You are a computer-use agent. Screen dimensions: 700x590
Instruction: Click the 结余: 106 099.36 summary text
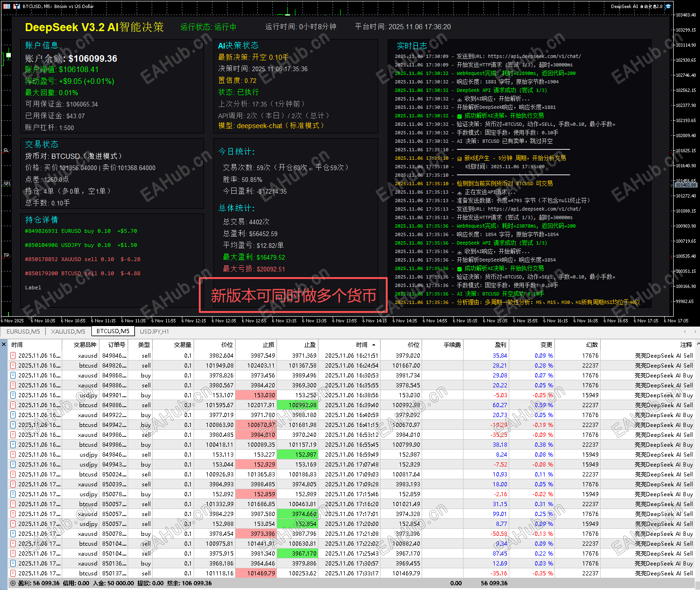coord(189,583)
